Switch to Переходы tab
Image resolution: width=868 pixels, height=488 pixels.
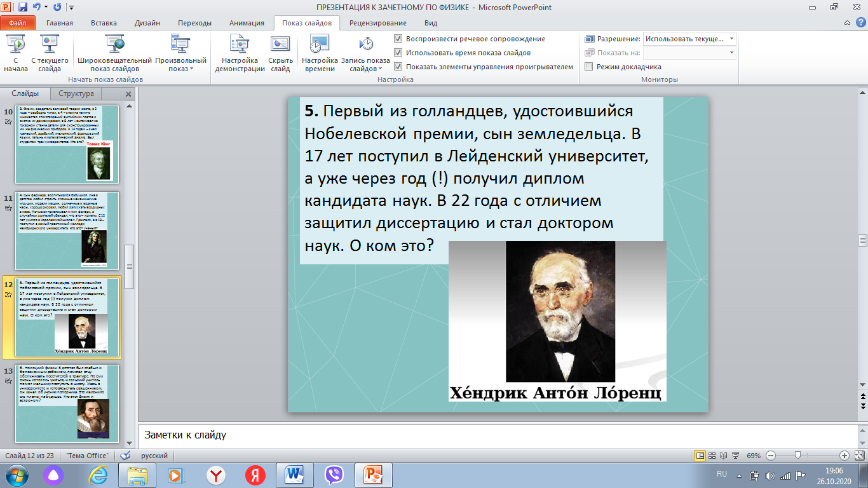194,23
